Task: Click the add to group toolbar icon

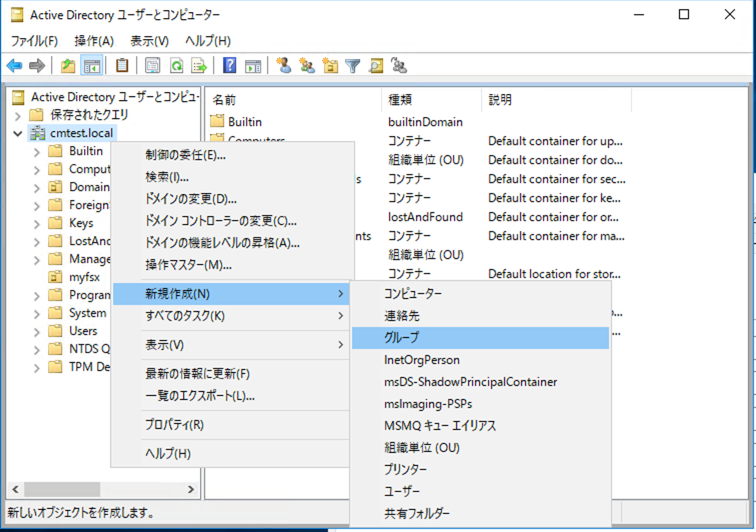Action: 399,65
